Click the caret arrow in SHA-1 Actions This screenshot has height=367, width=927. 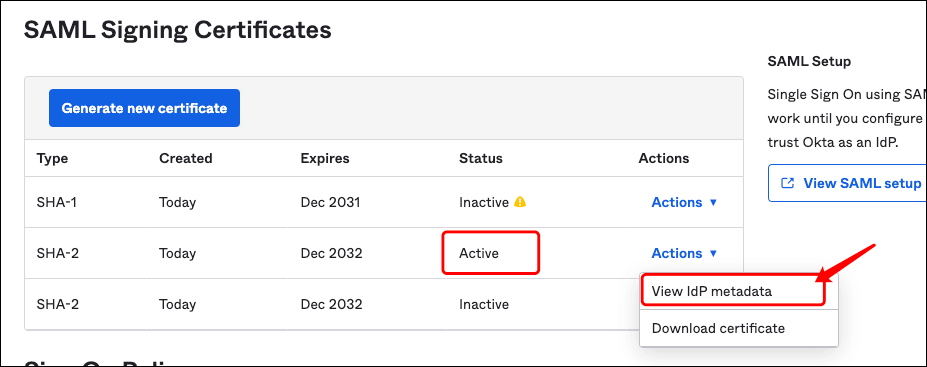(713, 203)
